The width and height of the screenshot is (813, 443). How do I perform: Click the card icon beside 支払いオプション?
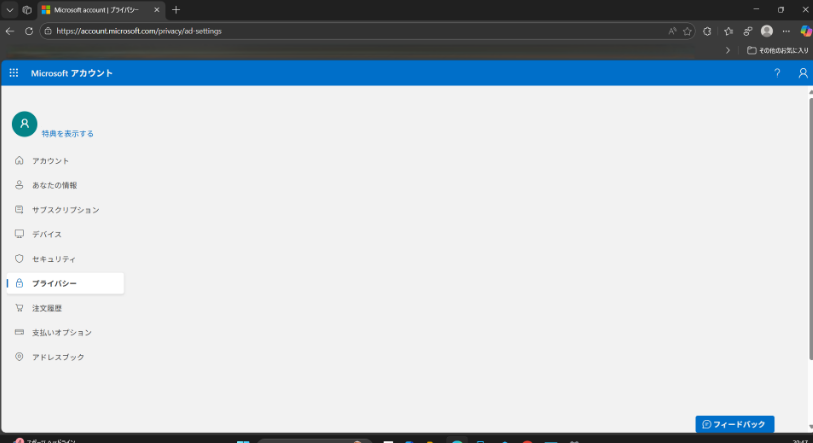point(19,332)
